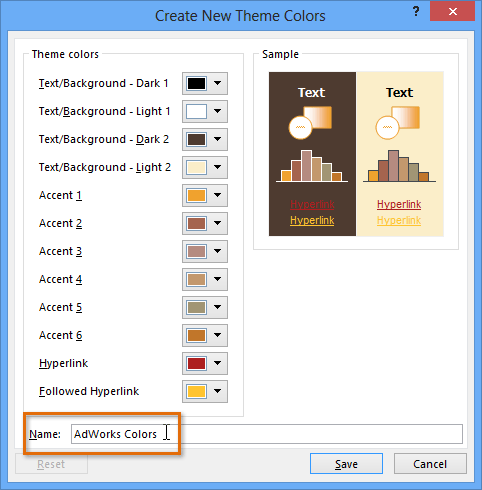The width and height of the screenshot is (482, 490).
Task: Click the white Light 1 color swatch
Action: pyautogui.click(x=196, y=111)
